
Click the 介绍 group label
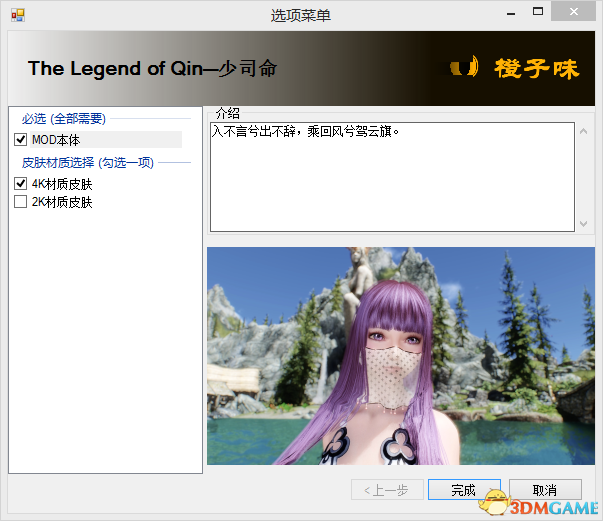click(228, 113)
